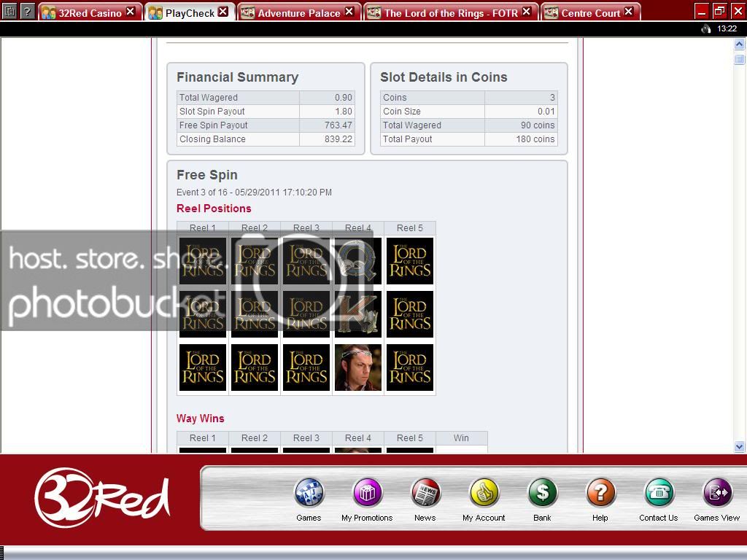
Task: Click the Reel Positions heading
Action: (214, 209)
